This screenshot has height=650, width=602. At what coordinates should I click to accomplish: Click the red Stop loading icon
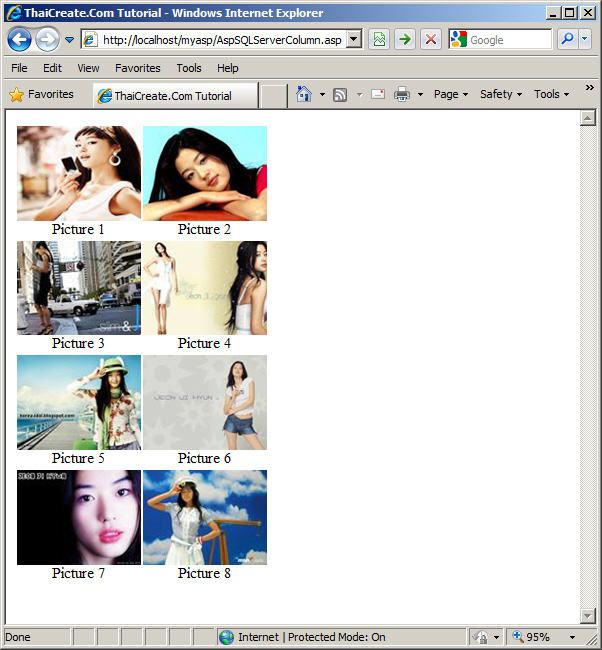(x=431, y=39)
